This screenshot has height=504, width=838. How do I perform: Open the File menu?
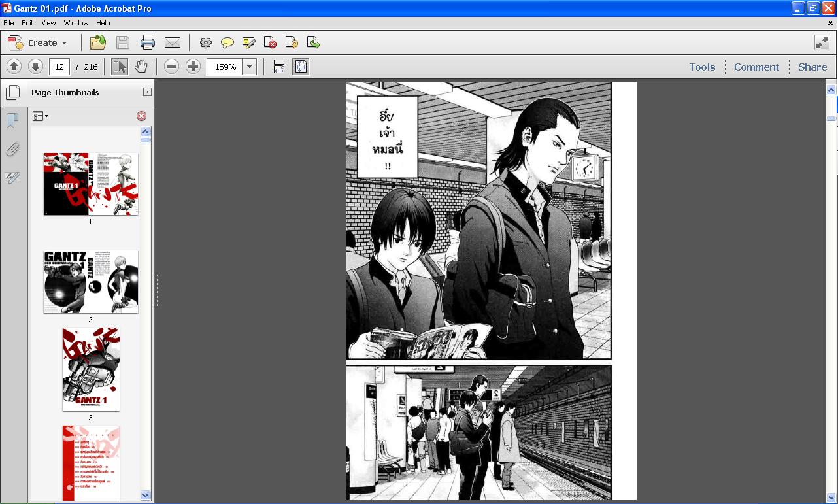tap(8, 23)
